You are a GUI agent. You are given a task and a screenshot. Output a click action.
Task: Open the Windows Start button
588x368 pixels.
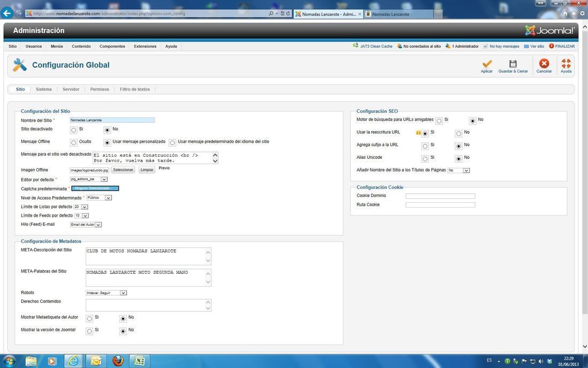coord(9,361)
